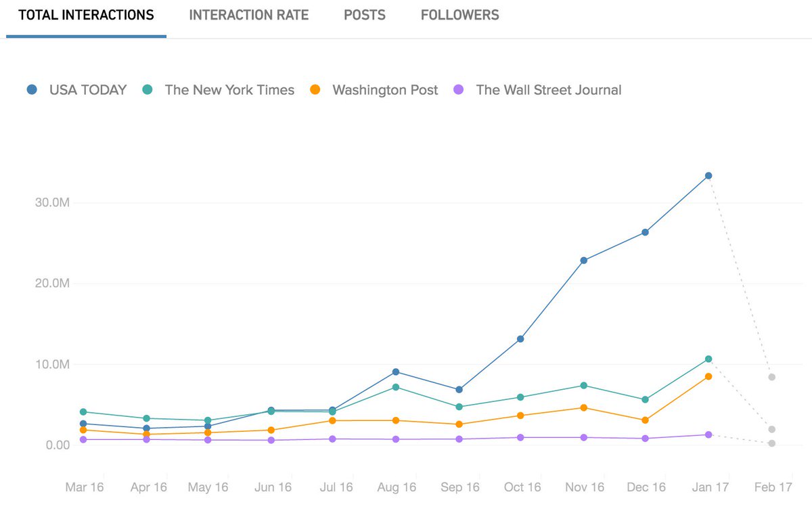
Task: Select New York Times Mar 16 data point
Action: click(x=83, y=411)
